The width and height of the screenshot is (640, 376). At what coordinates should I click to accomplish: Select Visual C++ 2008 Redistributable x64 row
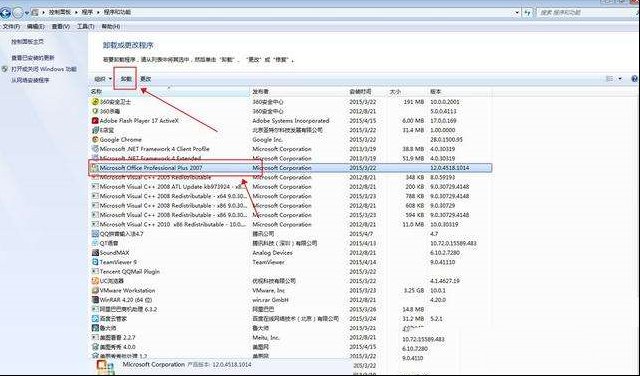pos(291,196)
